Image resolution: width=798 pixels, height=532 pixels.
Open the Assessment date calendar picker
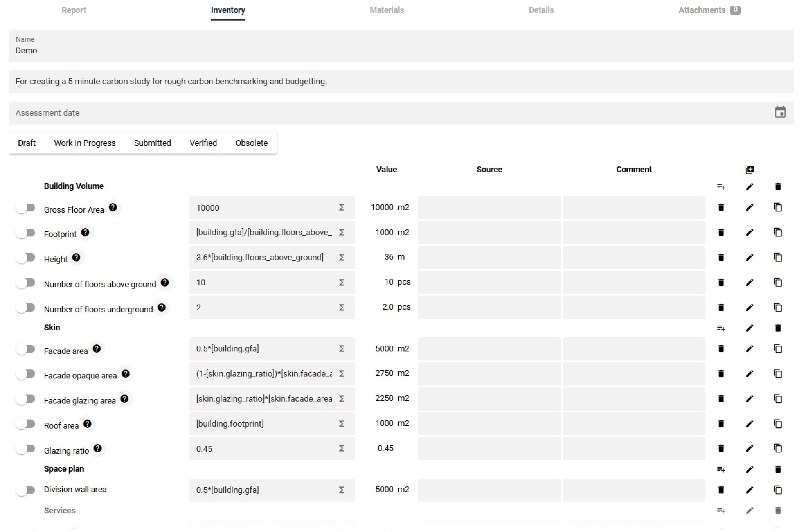tap(780, 112)
